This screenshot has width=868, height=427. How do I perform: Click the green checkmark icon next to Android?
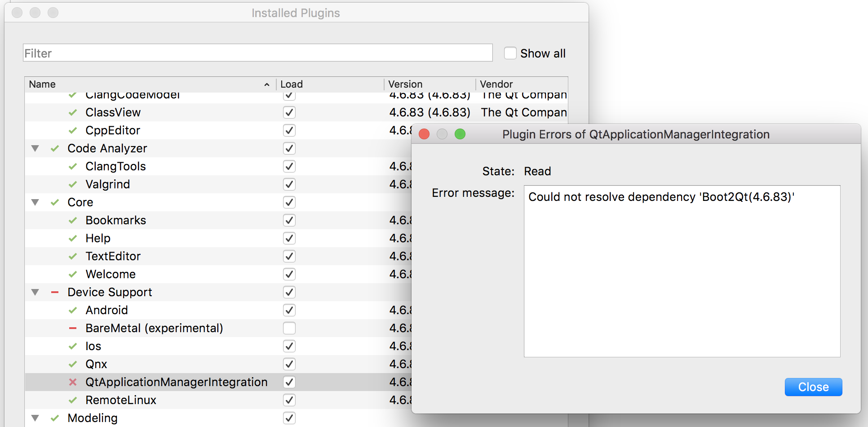pos(72,310)
